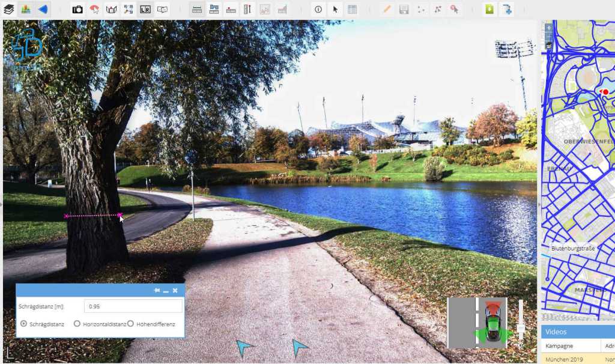This screenshot has height=364, width=615.
Task: Click the green download icon
Action: 489,9
